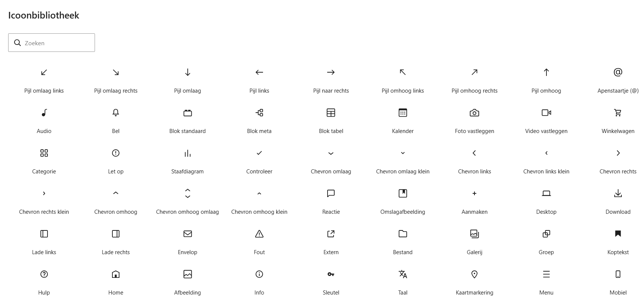Click the Chevron links klein icon
The image size is (644, 306).
click(546, 153)
